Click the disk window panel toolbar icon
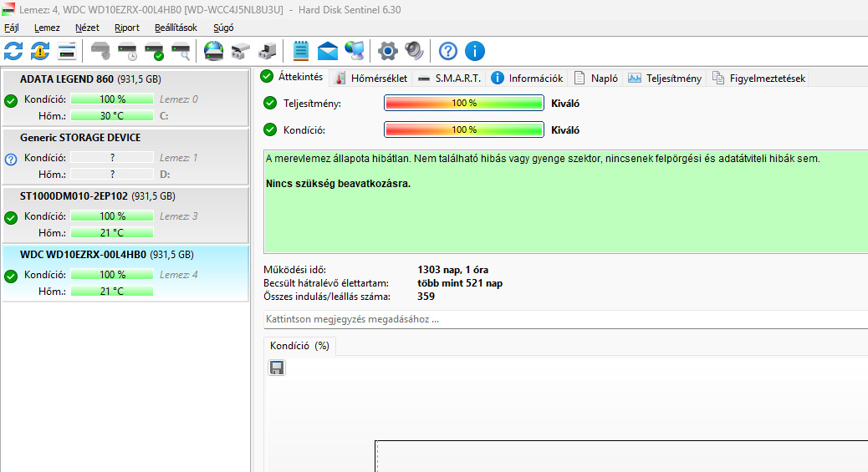This screenshot has width=868, height=472. click(x=66, y=51)
